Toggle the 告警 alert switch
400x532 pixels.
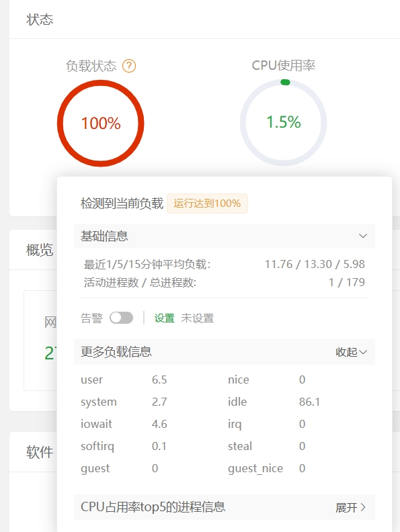pos(121,318)
